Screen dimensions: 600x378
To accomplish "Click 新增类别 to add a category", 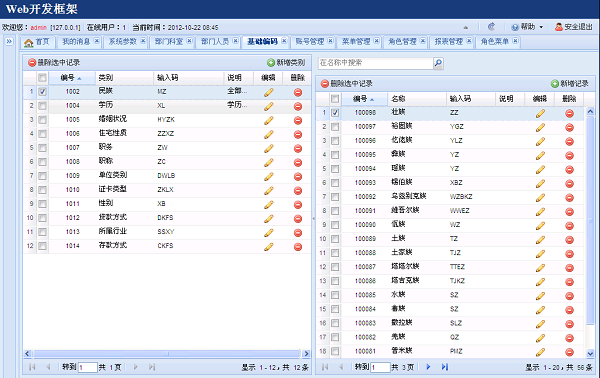I will [286, 62].
